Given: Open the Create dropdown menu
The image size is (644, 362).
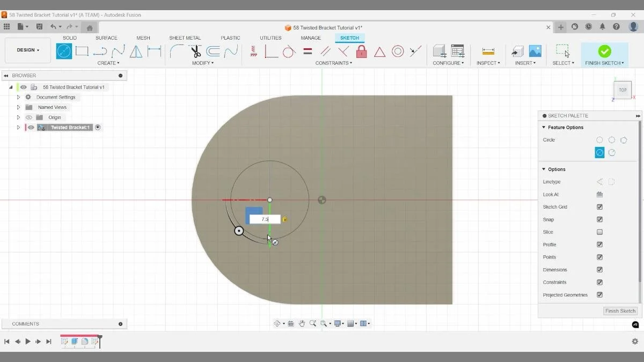Looking at the screenshot, I should [x=108, y=63].
